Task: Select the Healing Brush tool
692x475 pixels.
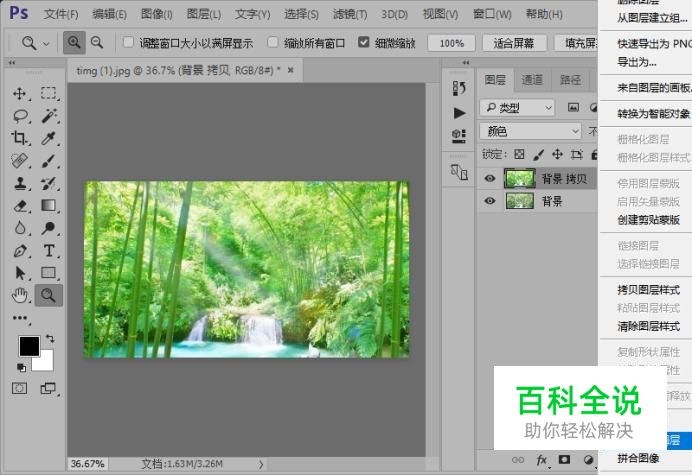Action: tap(20, 160)
